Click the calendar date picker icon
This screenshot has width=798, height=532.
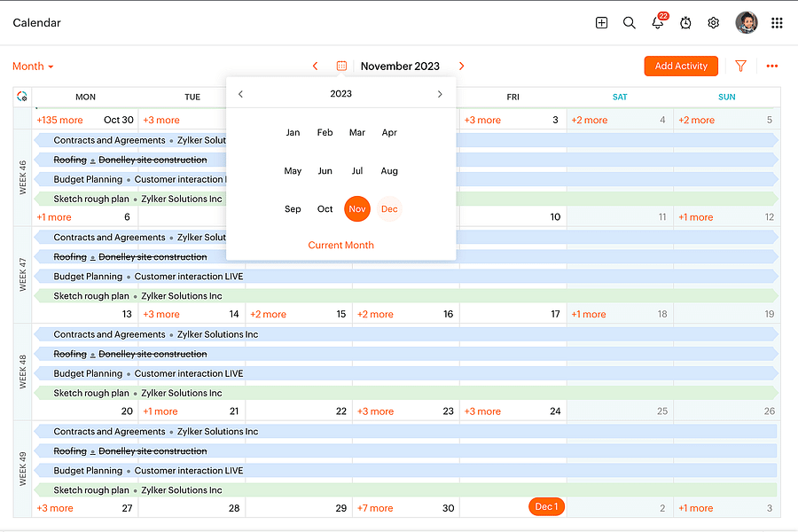(x=341, y=66)
